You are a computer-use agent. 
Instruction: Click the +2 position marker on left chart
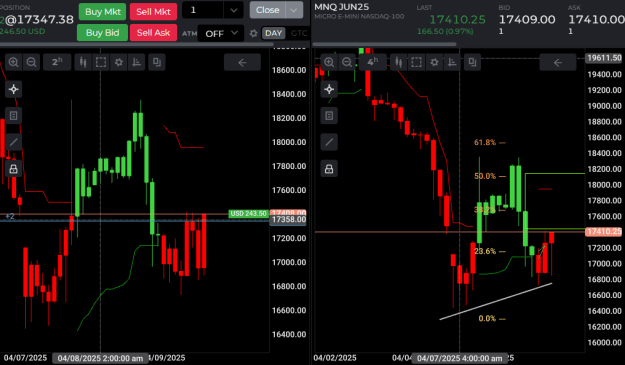[10, 216]
